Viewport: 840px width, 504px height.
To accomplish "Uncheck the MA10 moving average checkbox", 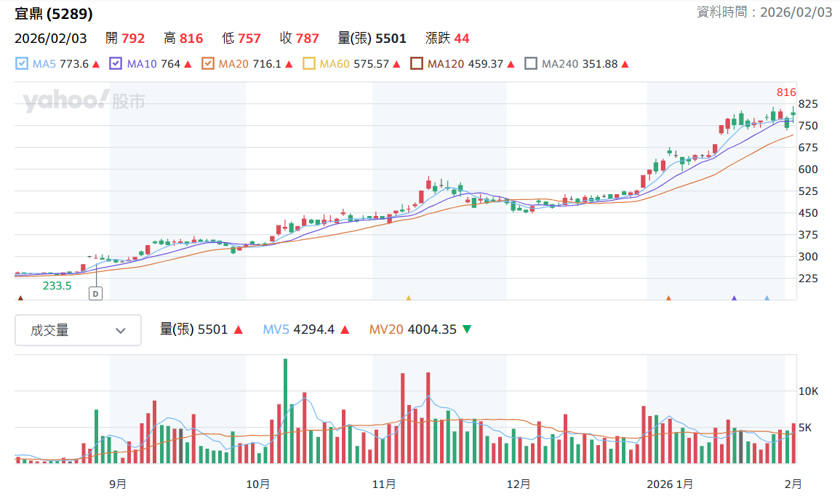I will [x=116, y=64].
